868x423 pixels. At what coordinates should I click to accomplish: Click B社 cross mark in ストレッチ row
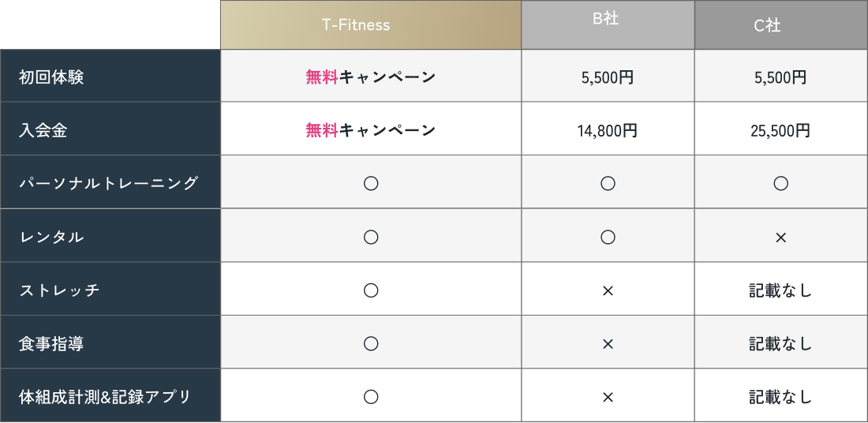point(608,291)
